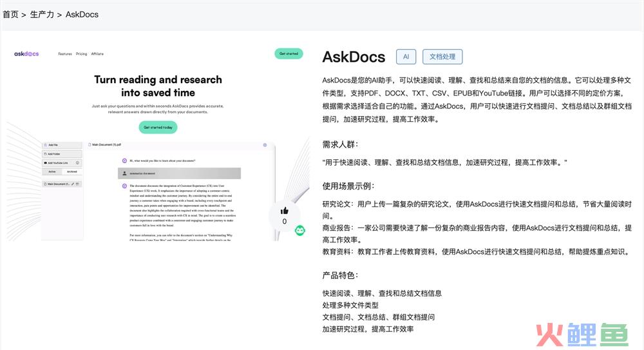This screenshot has height=350, width=644.
Task: Like the tool with thumbs-up icon
Action: [x=284, y=211]
